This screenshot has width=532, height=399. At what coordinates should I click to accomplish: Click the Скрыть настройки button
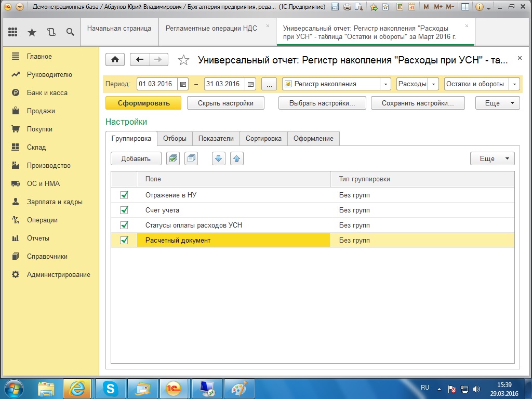pyautogui.click(x=225, y=103)
